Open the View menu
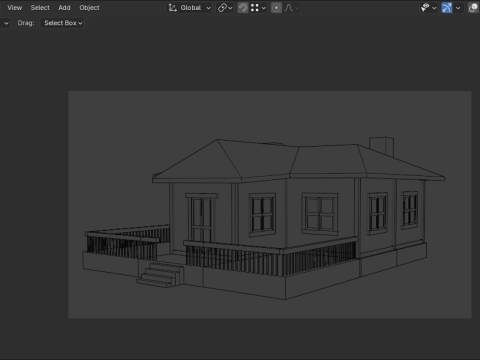Viewport: 480px width, 360px height. tap(15, 8)
